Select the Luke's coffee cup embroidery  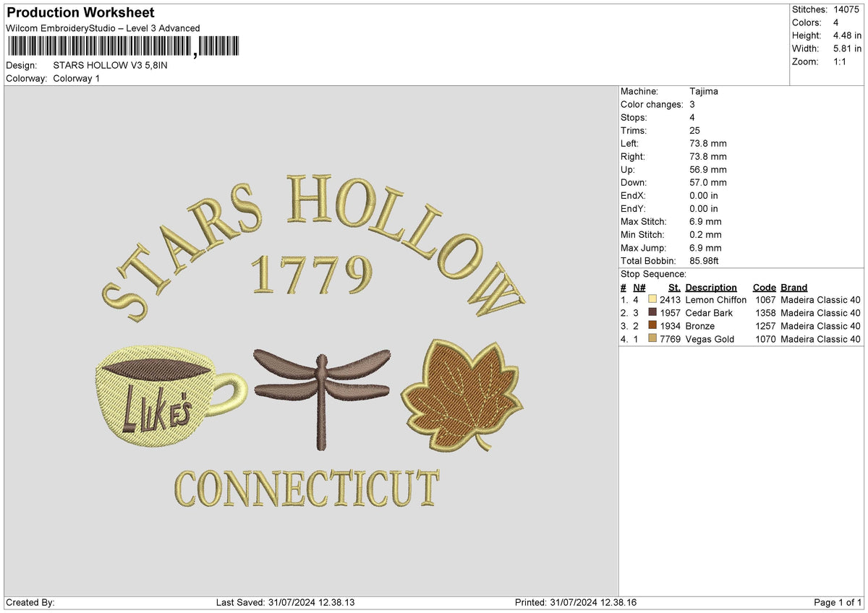(171, 395)
